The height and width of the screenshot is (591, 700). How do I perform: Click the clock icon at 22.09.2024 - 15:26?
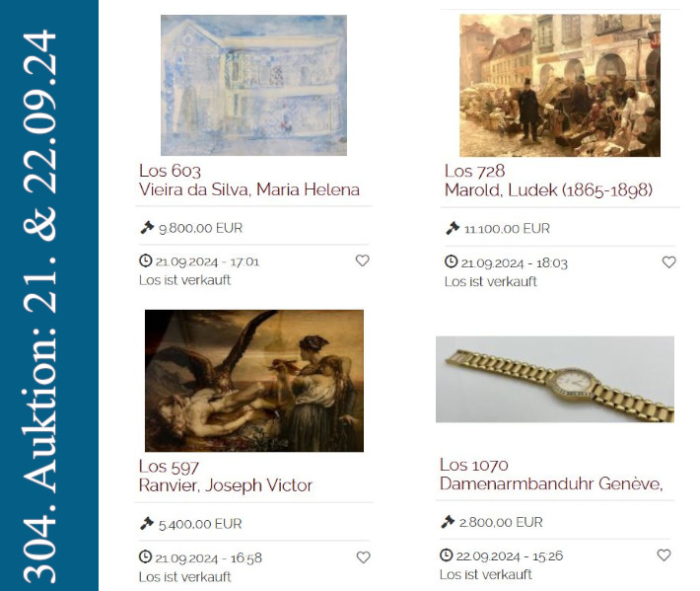pyautogui.click(x=446, y=554)
